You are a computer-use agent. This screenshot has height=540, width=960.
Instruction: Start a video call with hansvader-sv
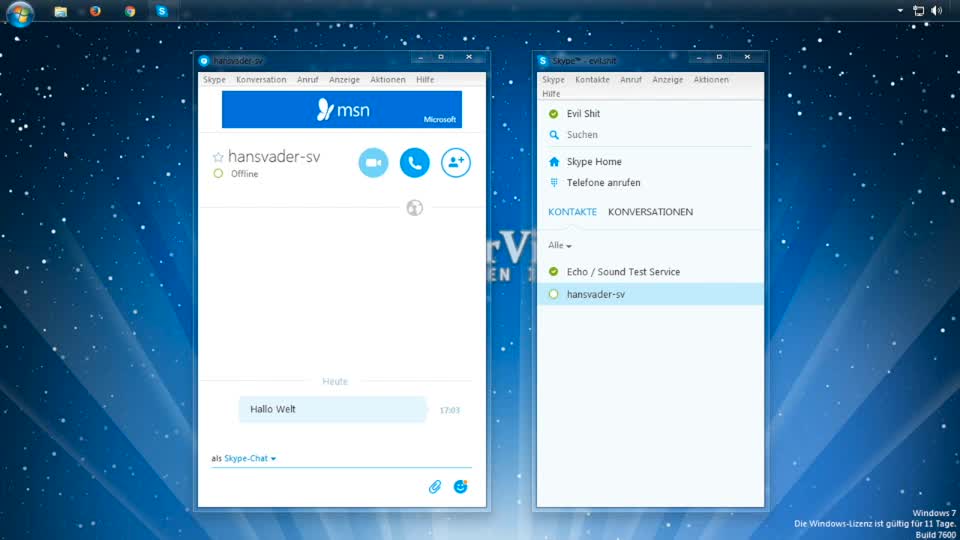[373, 163]
